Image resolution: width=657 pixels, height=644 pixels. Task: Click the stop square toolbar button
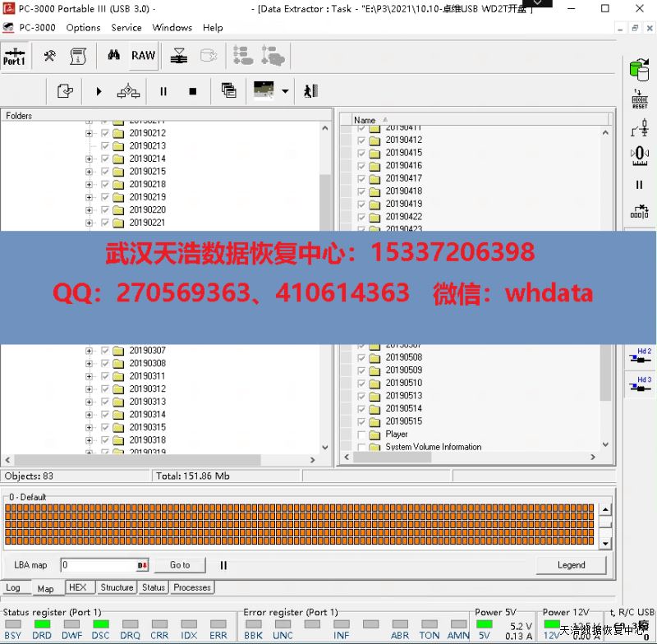pyautogui.click(x=193, y=91)
